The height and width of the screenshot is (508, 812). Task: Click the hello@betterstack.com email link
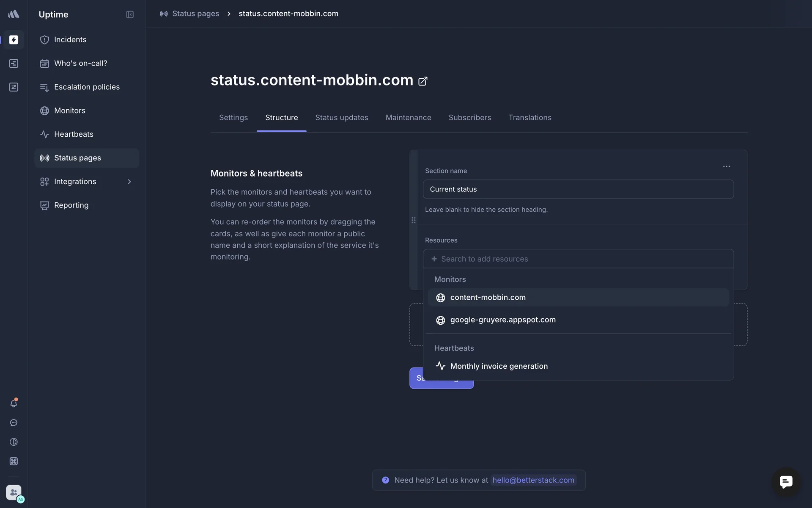click(x=533, y=480)
